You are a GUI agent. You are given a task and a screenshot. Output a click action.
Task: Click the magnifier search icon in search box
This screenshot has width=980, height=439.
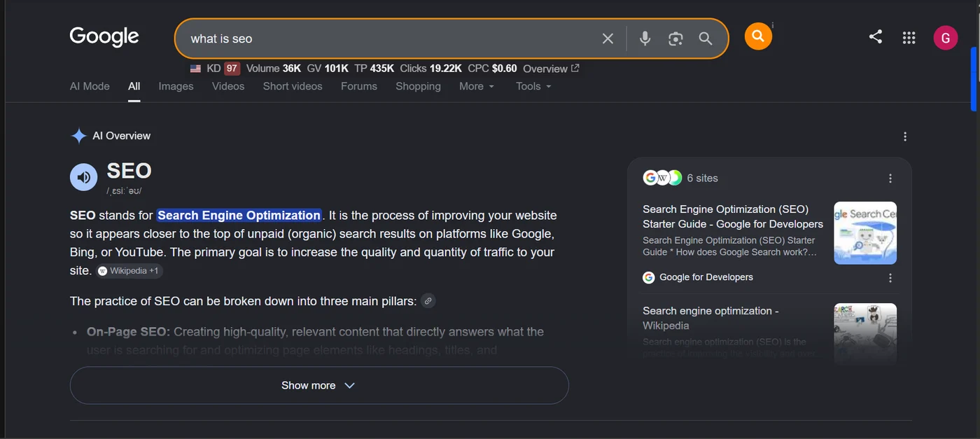coord(706,39)
